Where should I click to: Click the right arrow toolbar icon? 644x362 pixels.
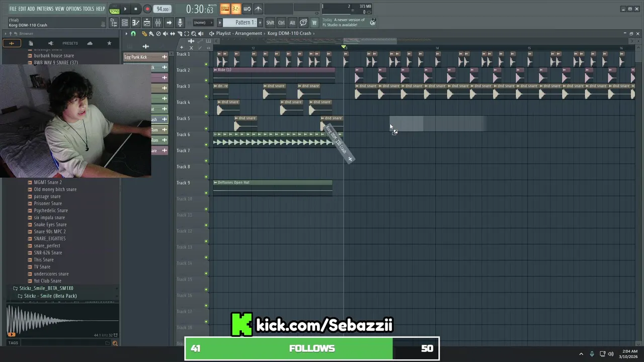click(169, 23)
